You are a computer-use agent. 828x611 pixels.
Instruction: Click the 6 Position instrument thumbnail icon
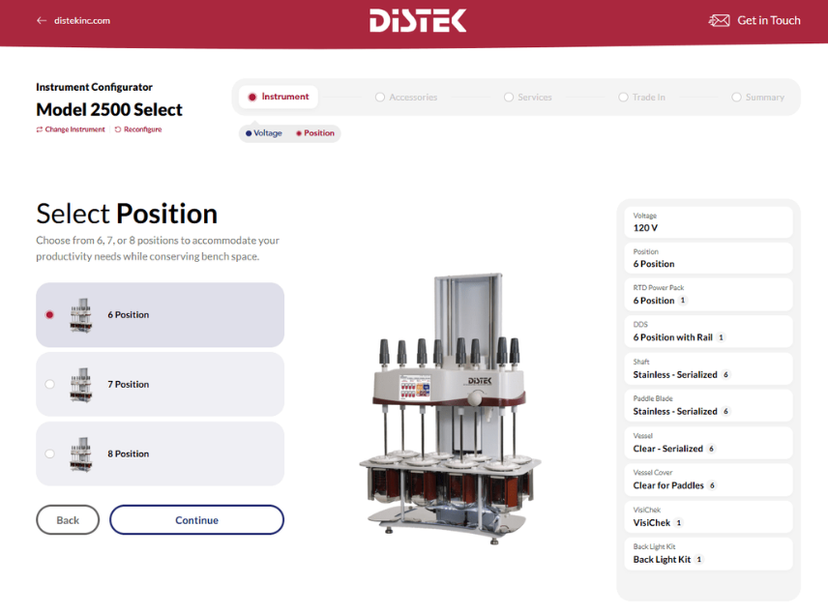point(82,314)
